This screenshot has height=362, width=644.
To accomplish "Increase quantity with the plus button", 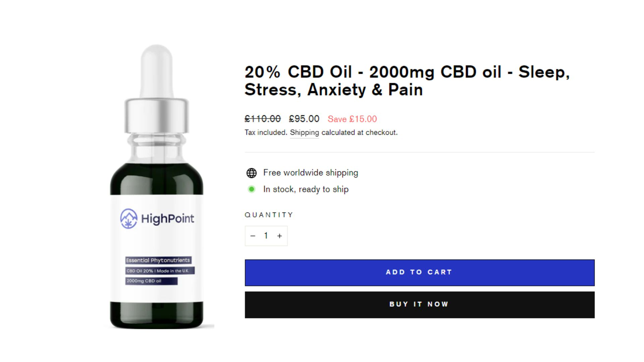I will pos(279,236).
